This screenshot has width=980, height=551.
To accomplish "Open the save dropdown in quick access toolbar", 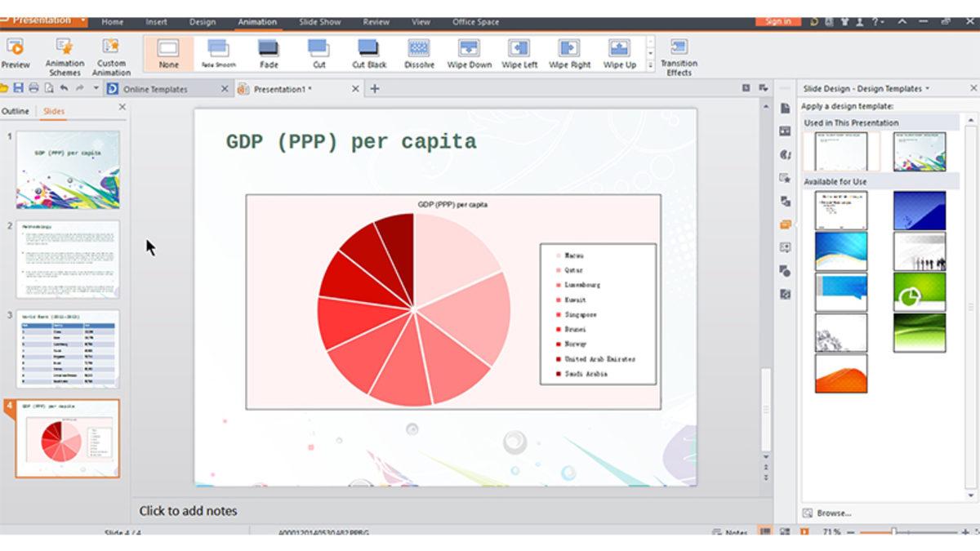I will point(94,87).
